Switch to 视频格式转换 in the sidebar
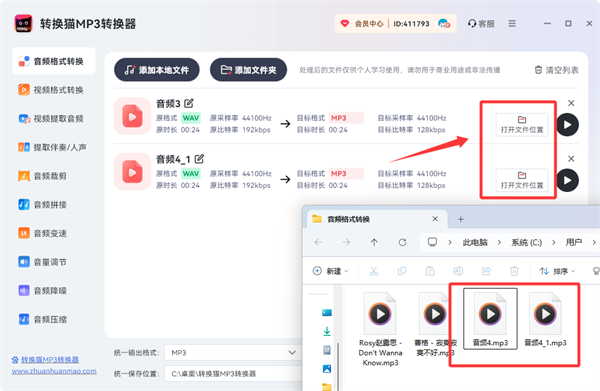This screenshot has height=391, width=600. pos(51,90)
